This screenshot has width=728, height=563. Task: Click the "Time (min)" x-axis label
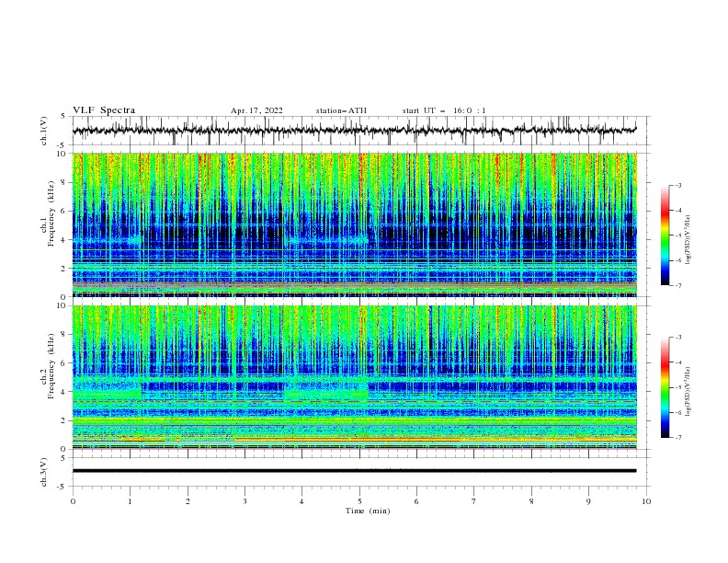tap(368, 511)
